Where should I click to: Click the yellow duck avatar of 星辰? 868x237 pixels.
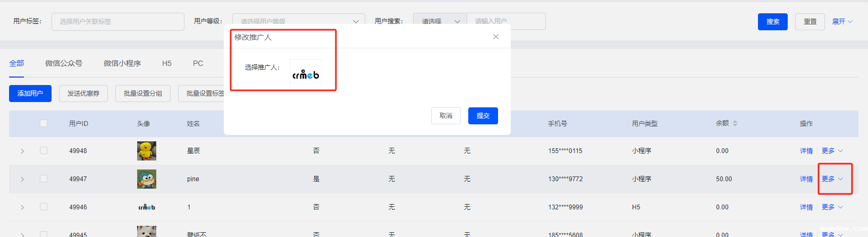146,151
